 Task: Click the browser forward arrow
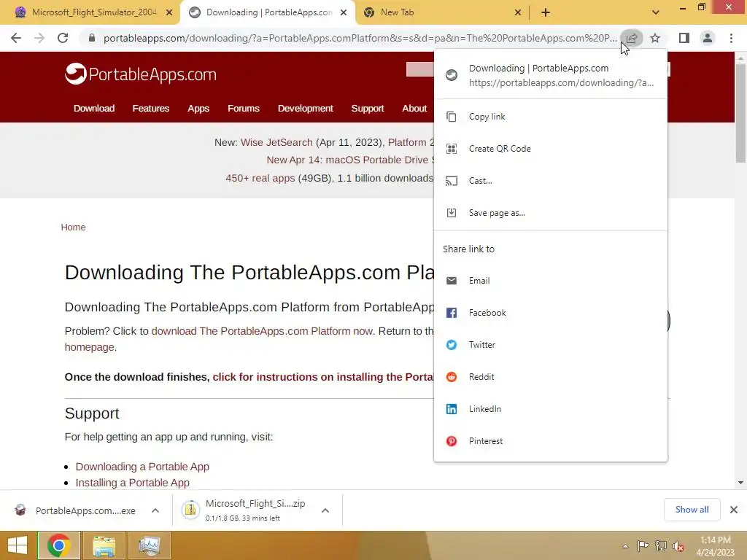coord(39,38)
